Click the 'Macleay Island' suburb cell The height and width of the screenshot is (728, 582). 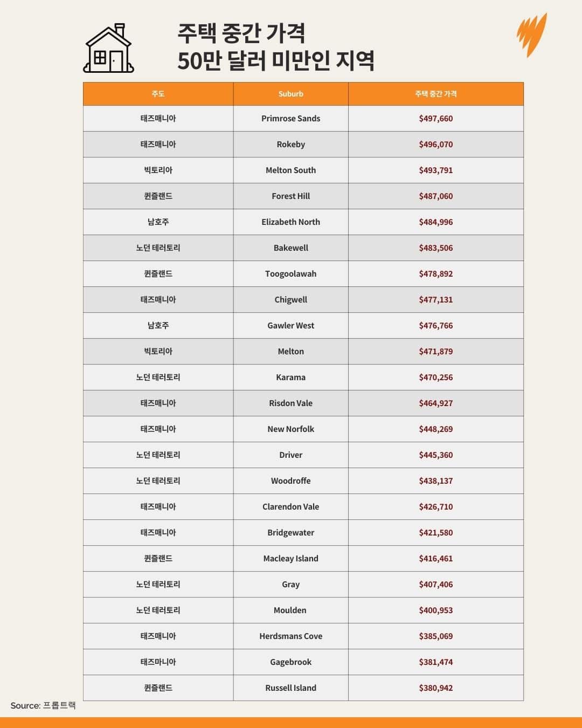[x=290, y=559]
